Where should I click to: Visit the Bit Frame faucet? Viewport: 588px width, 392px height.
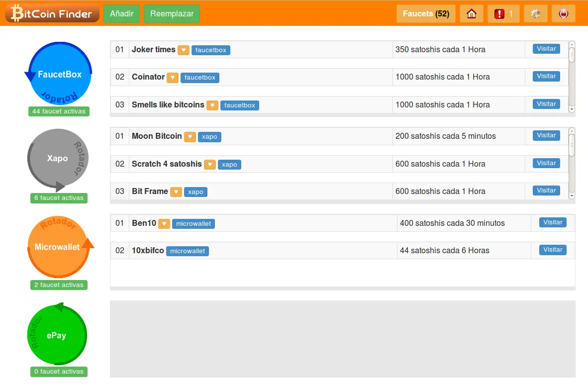click(x=546, y=191)
